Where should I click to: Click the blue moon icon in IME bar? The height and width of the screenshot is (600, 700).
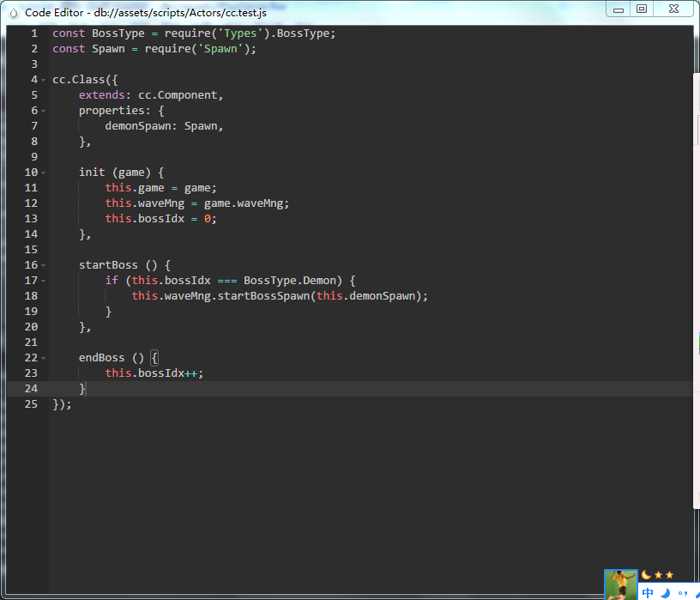click(x=665, y=593)
